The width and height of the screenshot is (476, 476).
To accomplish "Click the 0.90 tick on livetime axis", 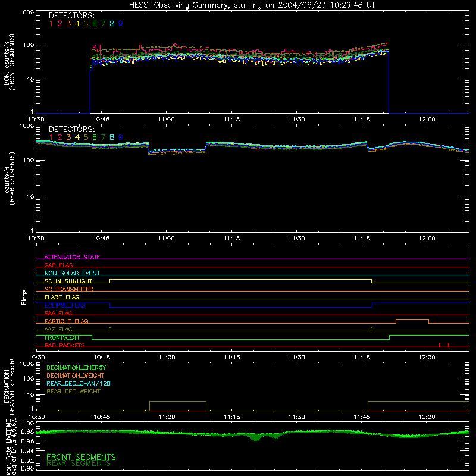I will tap(27, 468).
